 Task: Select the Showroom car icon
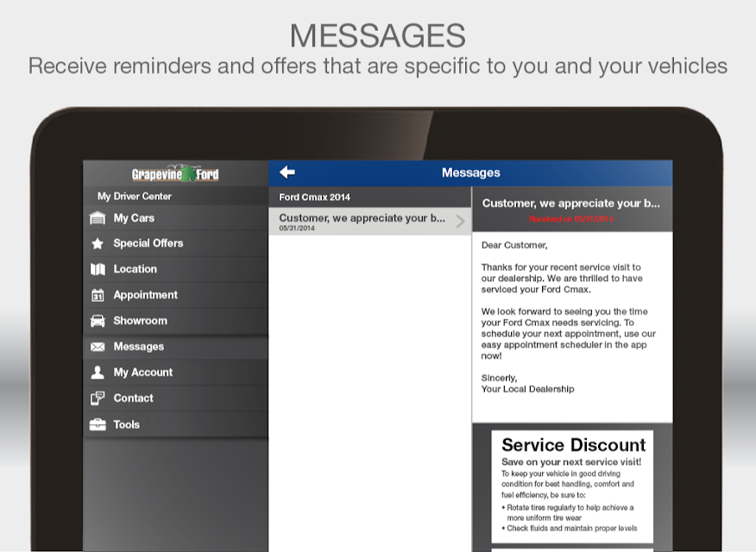coord(98,321)
